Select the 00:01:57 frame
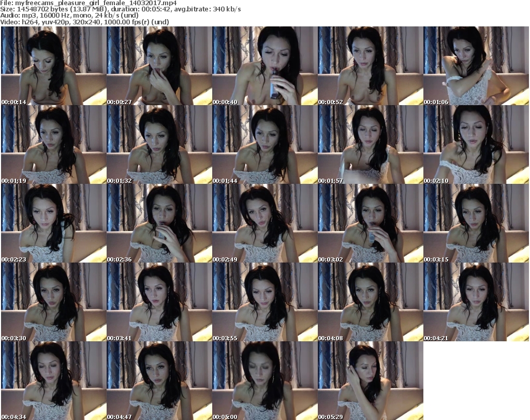 tap(371, 144)
